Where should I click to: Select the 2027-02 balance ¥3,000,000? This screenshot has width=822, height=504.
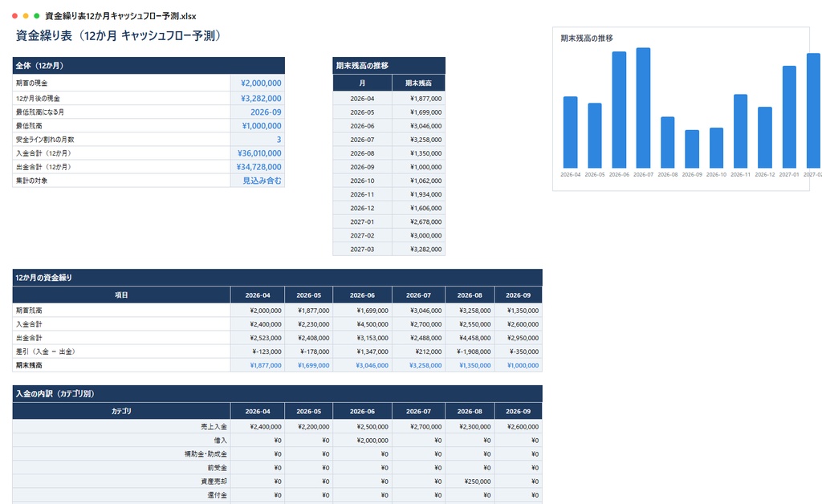tap(419, 235)
